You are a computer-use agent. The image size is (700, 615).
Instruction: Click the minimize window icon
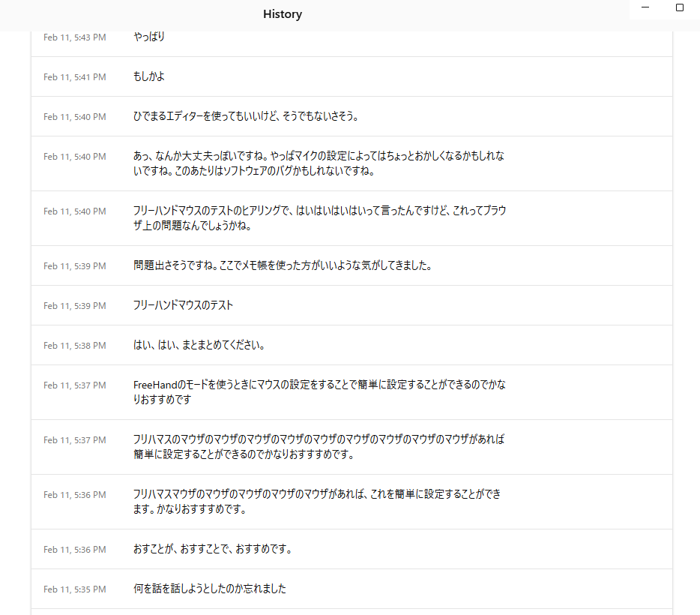(645, 7)
